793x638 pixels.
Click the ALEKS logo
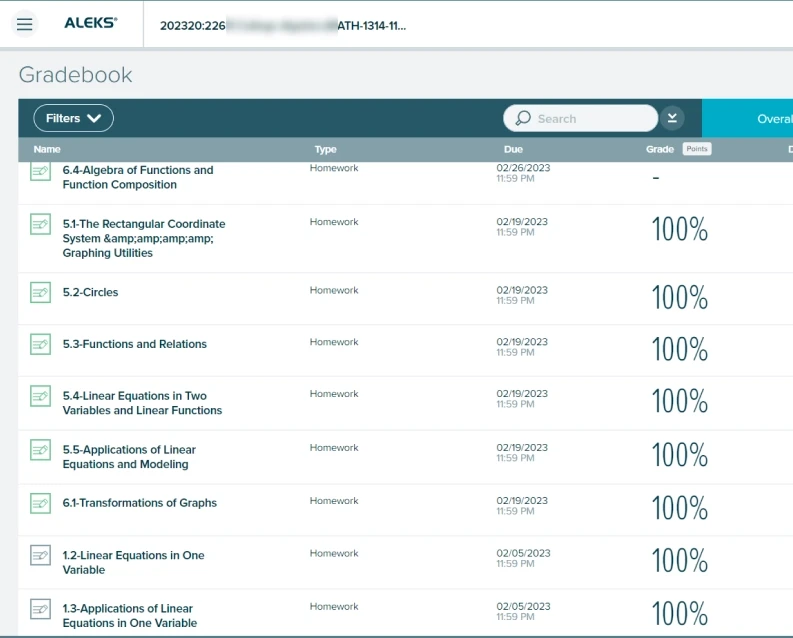tap(90, 23)
